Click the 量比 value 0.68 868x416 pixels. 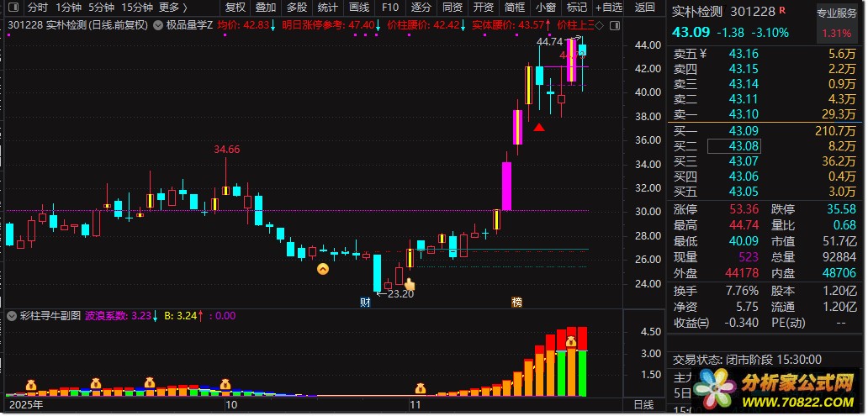(x=844, y=225)
